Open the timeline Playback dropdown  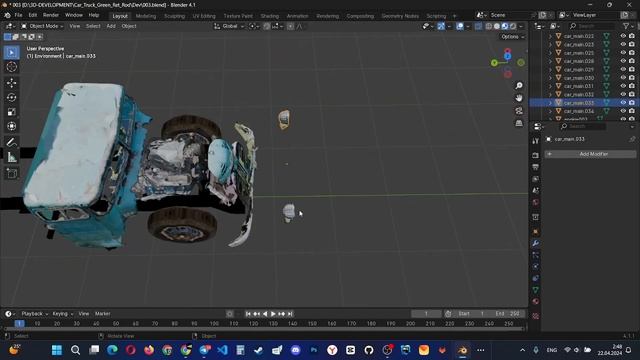point(35,314)
